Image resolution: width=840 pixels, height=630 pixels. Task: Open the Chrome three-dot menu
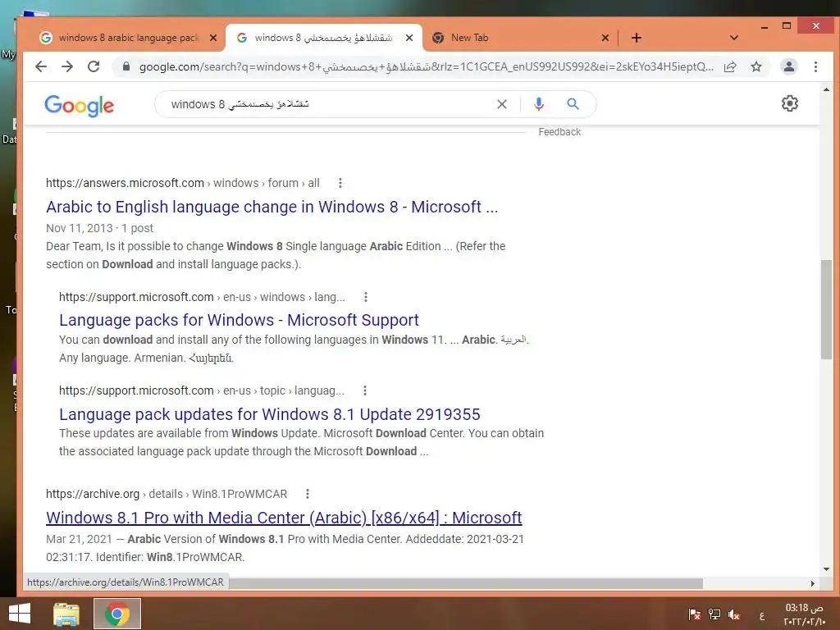point(815,66)
